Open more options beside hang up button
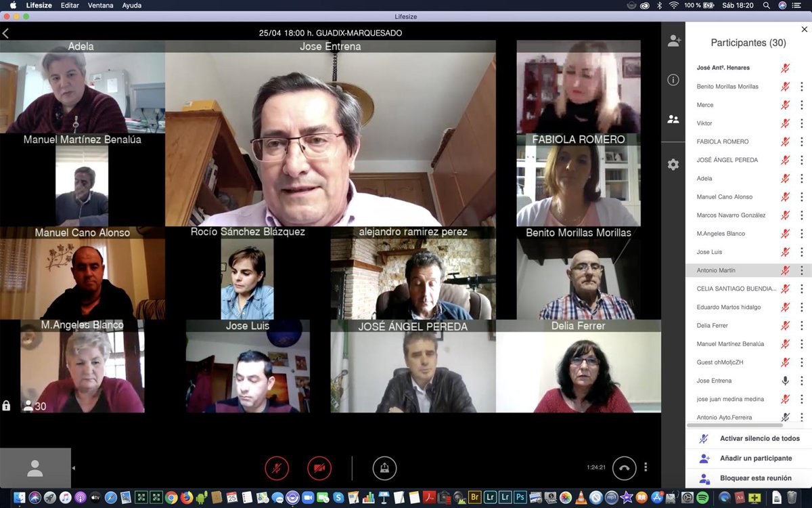The image size is (812, 508). (646, 467)
